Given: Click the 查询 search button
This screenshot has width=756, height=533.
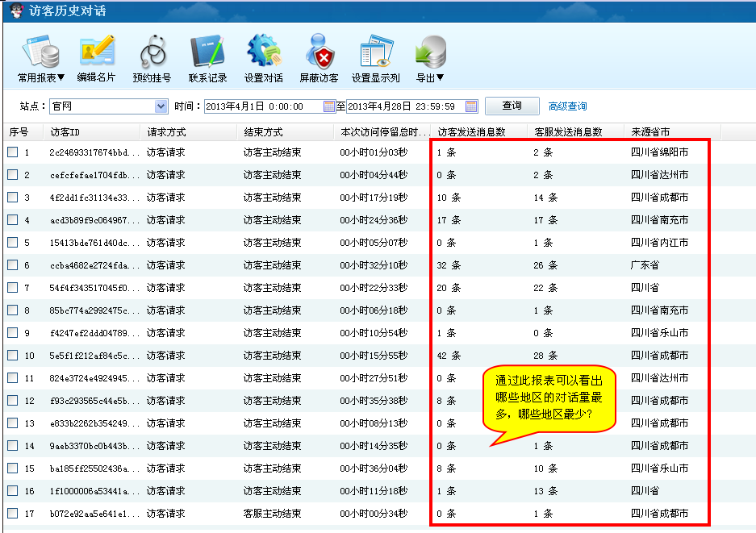Looking at the screenshot, I should coord(512,106).
